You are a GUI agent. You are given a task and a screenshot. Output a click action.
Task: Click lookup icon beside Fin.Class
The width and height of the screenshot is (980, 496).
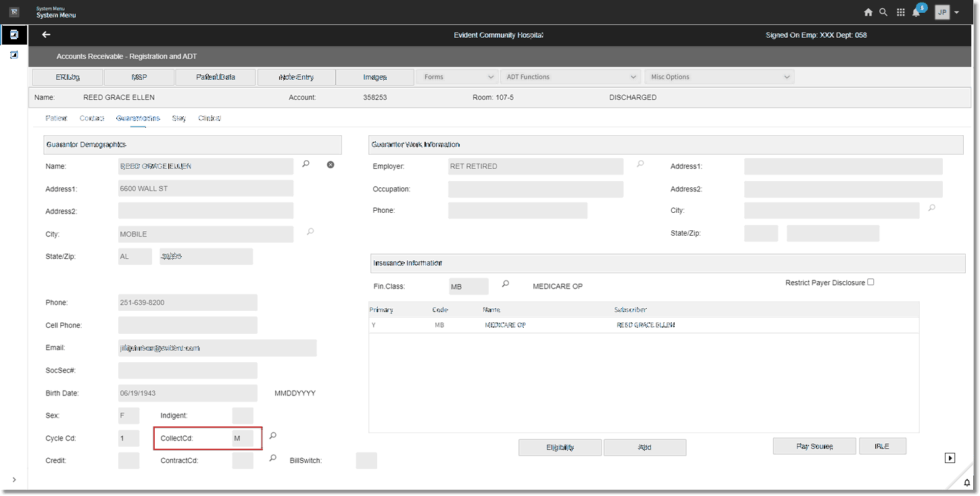pyautogui.click(x=505, y=284)
